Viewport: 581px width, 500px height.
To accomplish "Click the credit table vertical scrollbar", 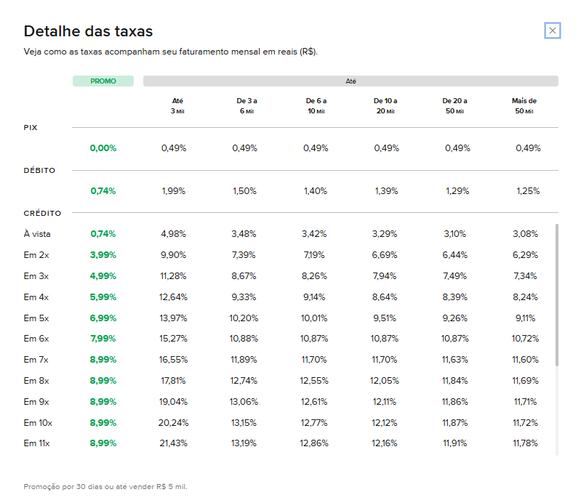I will (556, 295).
